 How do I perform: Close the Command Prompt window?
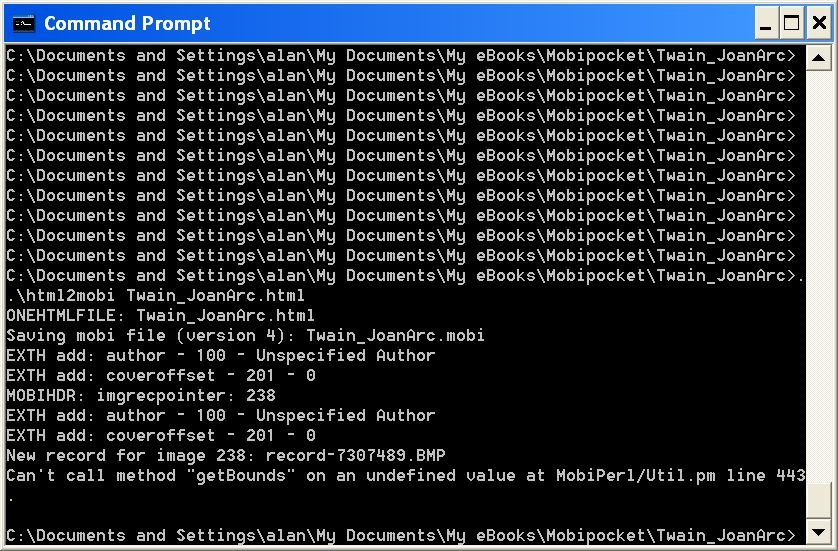817,23
